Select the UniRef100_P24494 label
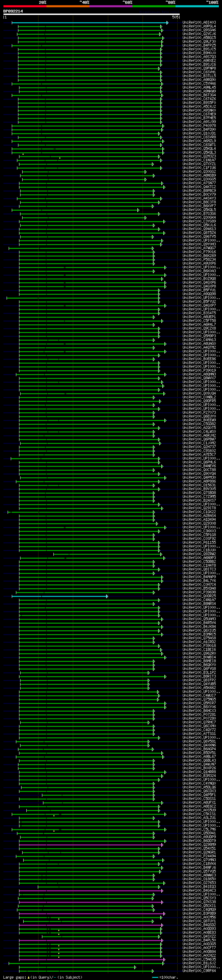 pos(199,856)
